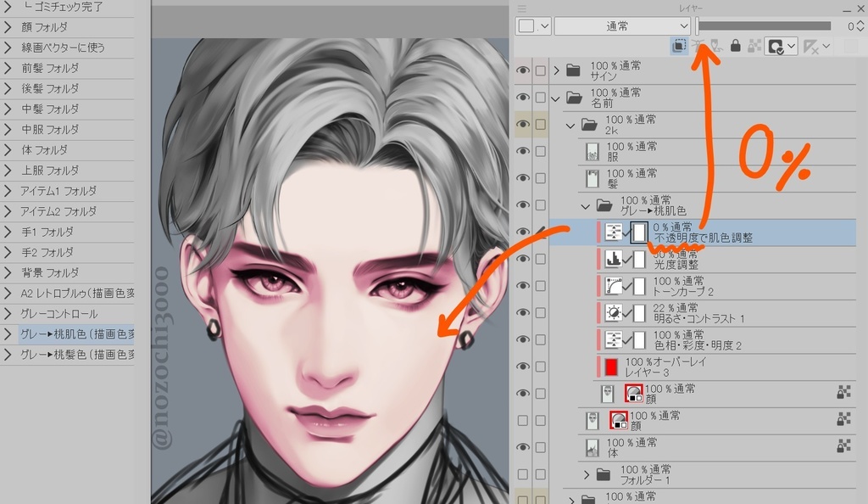Image resolution: width=868 pixels, height=504 pixels.
Task: Hide the レイヤー 3 overlay layer
Action: [x=522, y=367]
